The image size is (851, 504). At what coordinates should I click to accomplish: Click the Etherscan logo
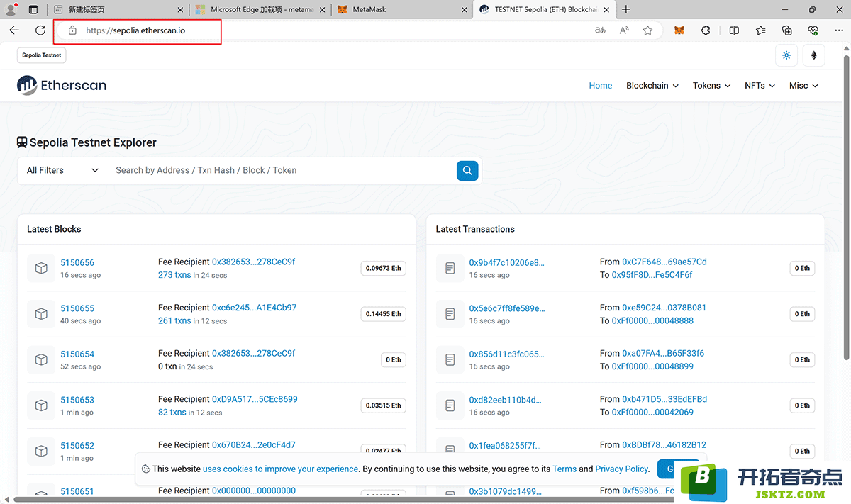point(62,85)
